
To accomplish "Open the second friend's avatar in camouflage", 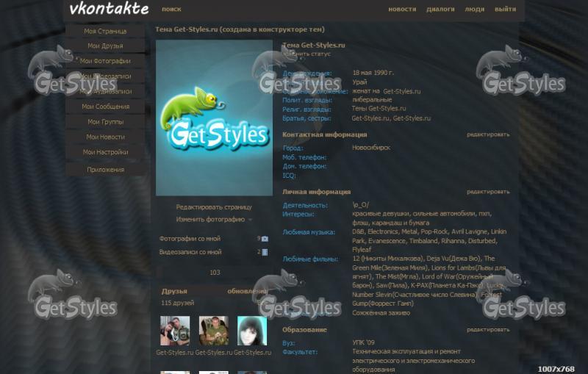I will tap(213, 331).
